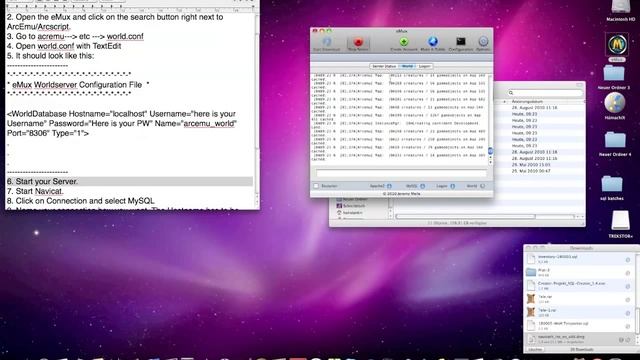Select the Tele.rar item in Downloads
The height and width of the screenshot is (360, 640).
pyautogui.click(x=579, y=299)
